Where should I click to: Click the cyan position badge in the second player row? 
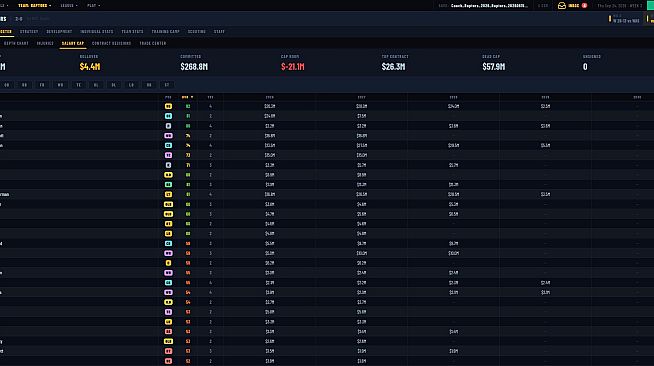(168, 116)
